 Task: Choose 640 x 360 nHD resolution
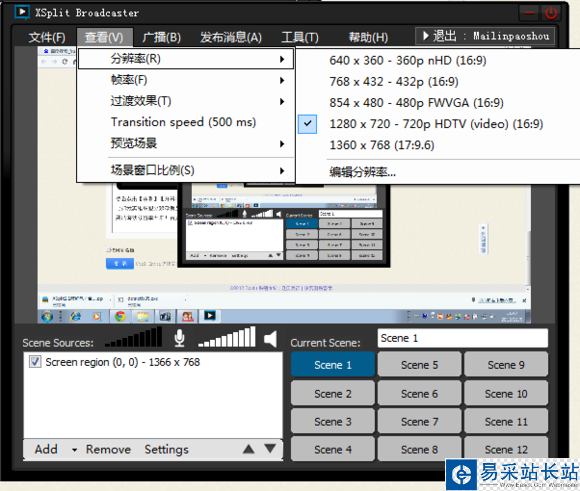click(x=436, y=60)
